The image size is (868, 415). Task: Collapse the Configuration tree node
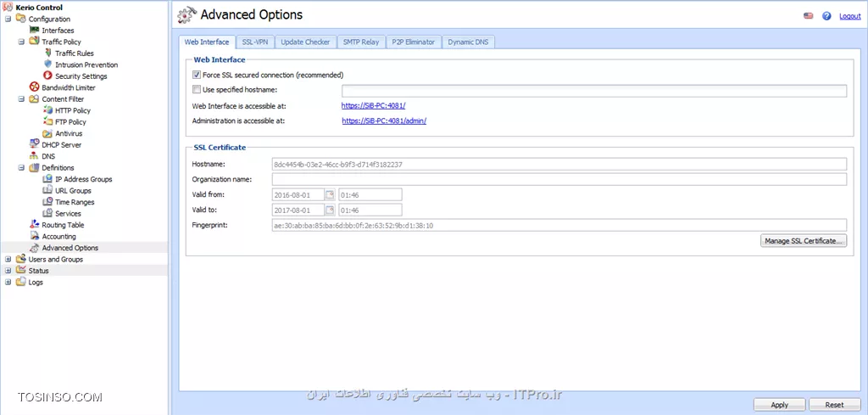[x=8, y=19]
